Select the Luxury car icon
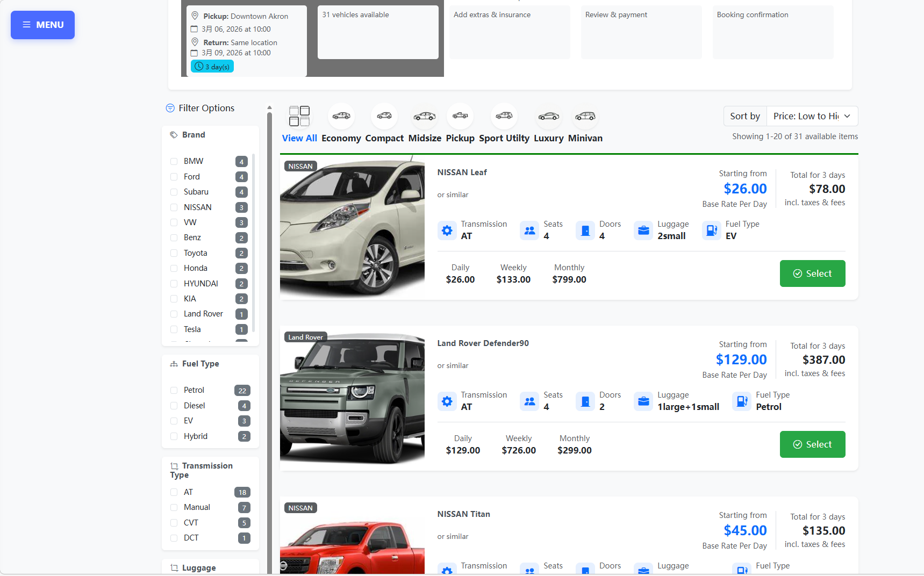This screenshot has width=924, height=576. [x=548, y=116]
